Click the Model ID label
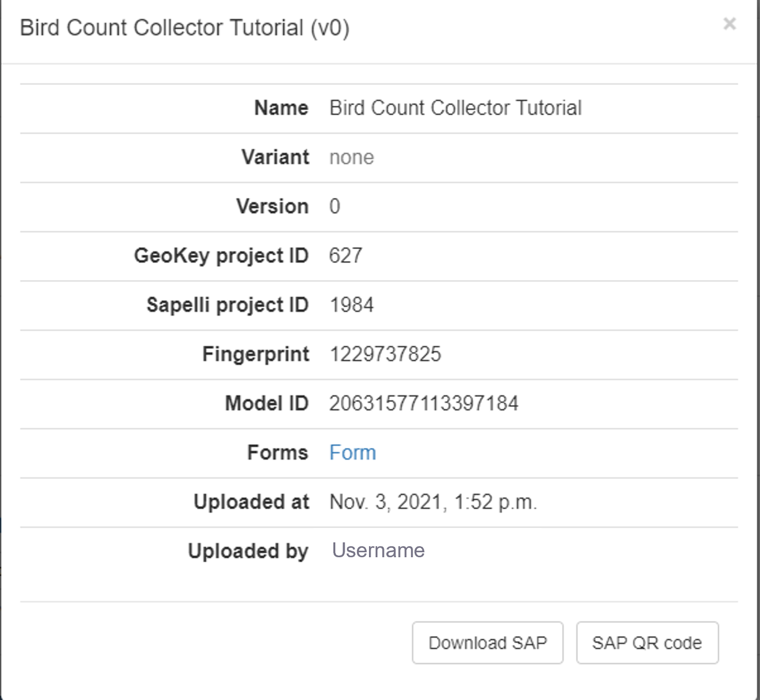Screen dimensions: 760x700 point(266,403)
